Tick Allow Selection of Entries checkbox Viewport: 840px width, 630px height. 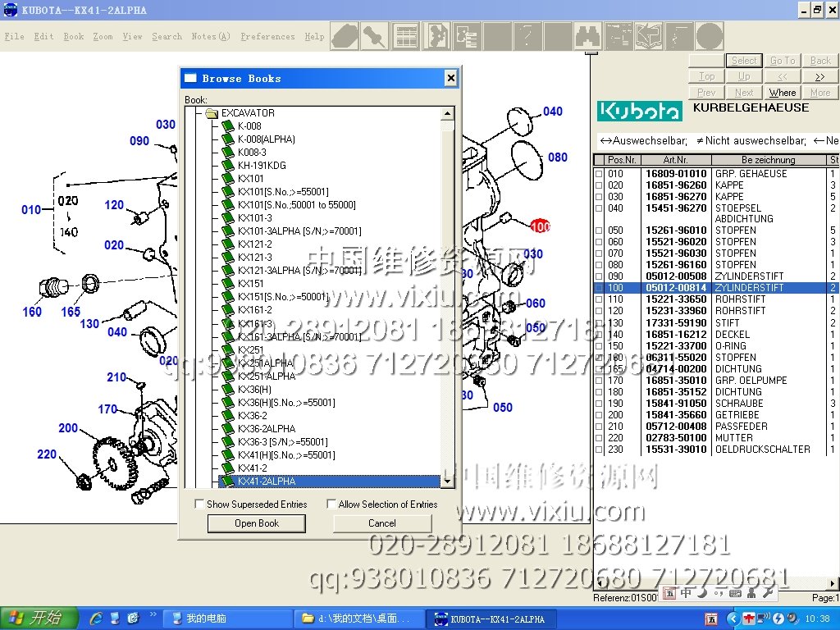tap(331, 504)
